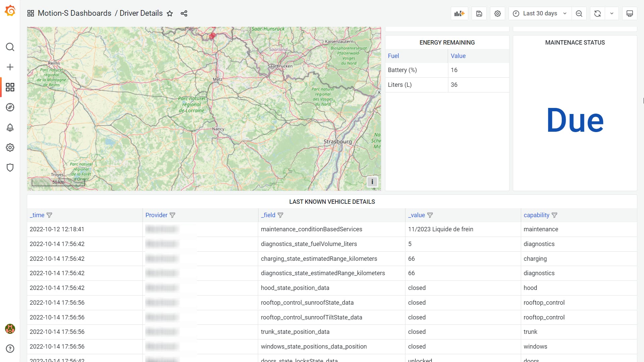Sort table by the _value column header
This screenshot has width=644, height=362.
416,215
